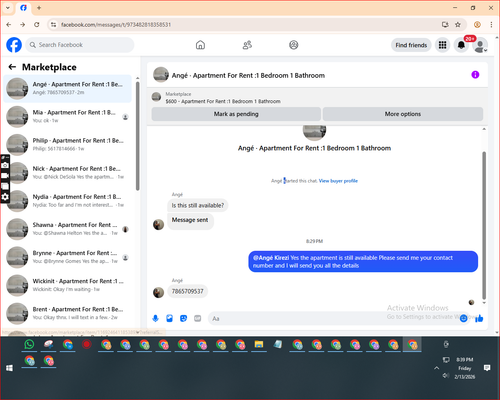This screenshot has width=500, height=400.
Task: Open the Friends icon in top navigation
Action: tap(247, 45)
